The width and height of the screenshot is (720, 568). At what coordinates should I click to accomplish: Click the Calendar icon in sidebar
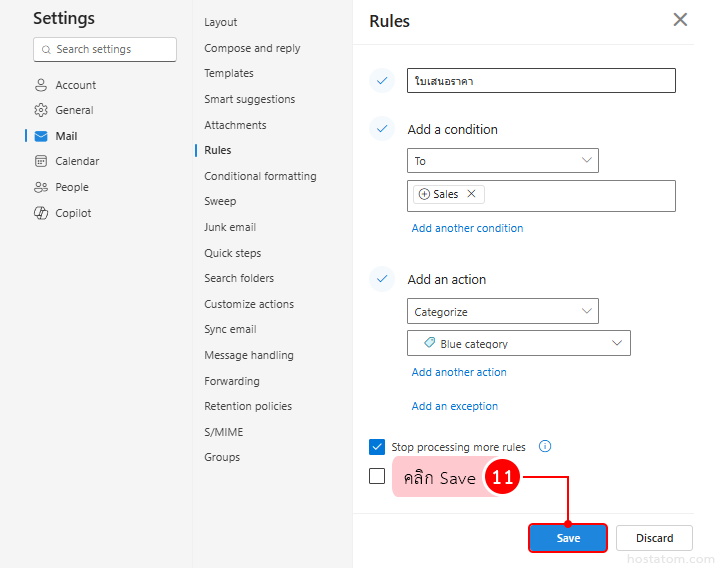pos(41,161)
